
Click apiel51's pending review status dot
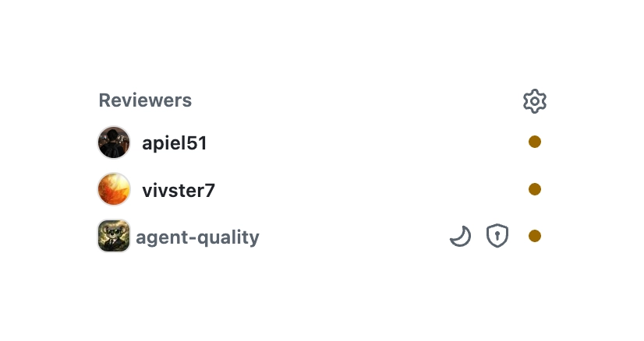(x=534, y=142)
